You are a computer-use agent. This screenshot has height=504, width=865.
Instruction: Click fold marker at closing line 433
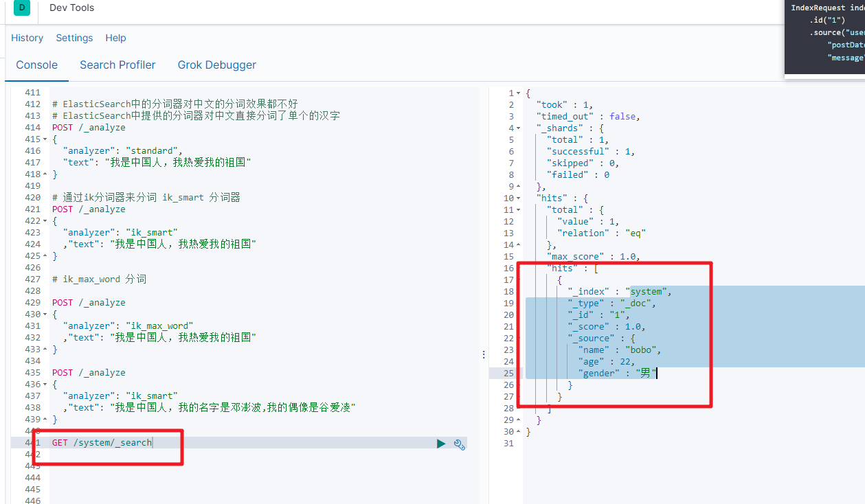click(45, 349)
